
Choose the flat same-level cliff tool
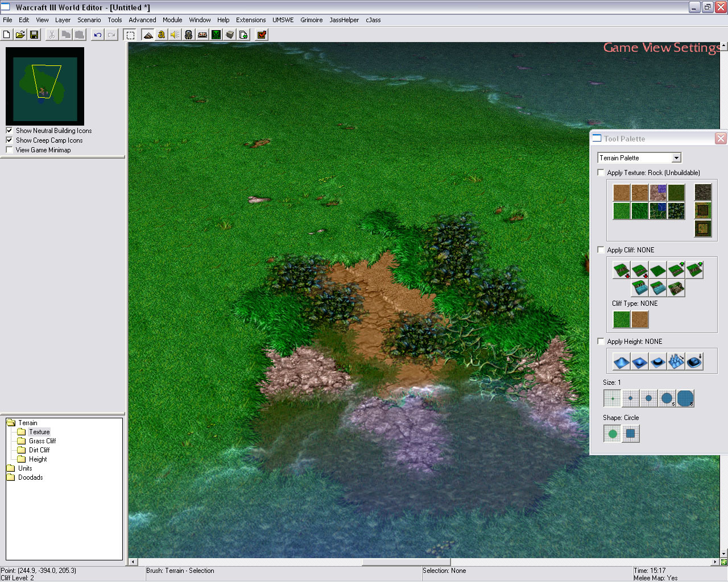coord(658,270)
